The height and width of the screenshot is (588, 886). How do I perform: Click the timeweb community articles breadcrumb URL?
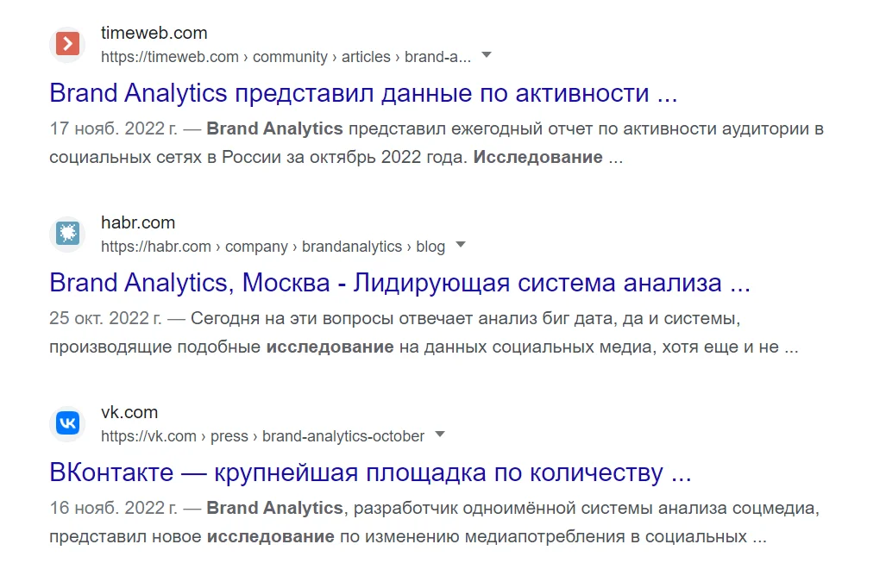coord(286,57)
